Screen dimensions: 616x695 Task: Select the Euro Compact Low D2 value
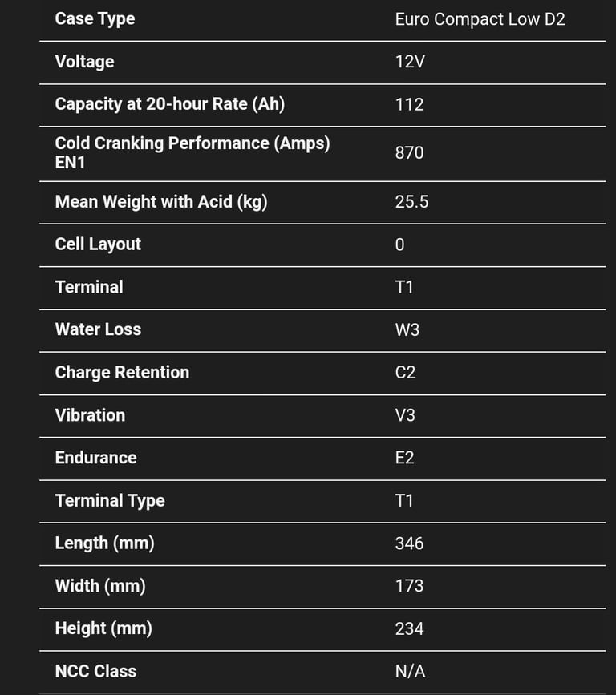pos(480,19)
